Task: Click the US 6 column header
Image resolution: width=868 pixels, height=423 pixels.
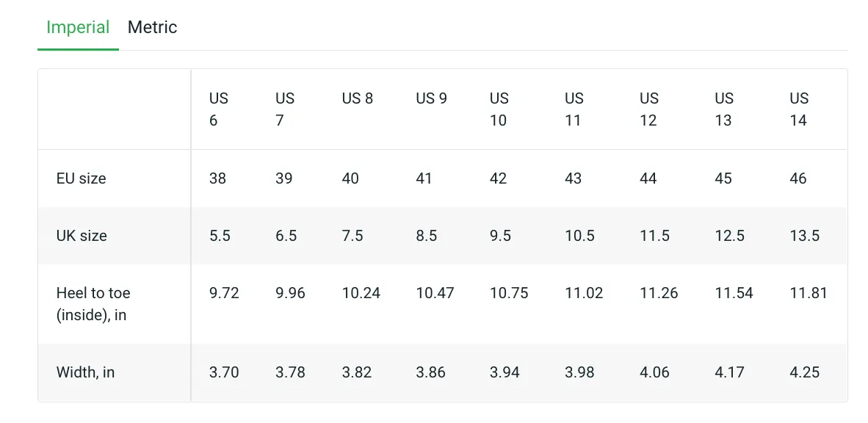Action: (x=218, y=109)
